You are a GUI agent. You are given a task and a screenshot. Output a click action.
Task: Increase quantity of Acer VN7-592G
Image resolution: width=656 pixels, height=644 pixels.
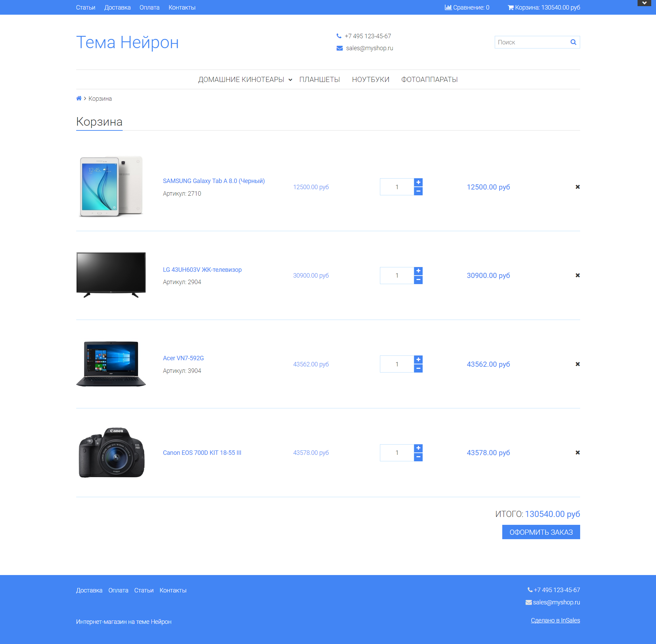[x=418, y=360]
